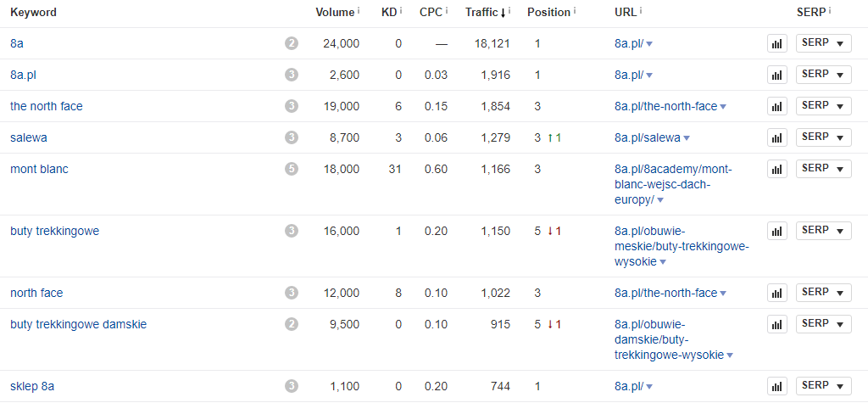Open SERP dropdown for sklep 8a row
Viewport: 868px width, 403px height.
coord(824,386)
